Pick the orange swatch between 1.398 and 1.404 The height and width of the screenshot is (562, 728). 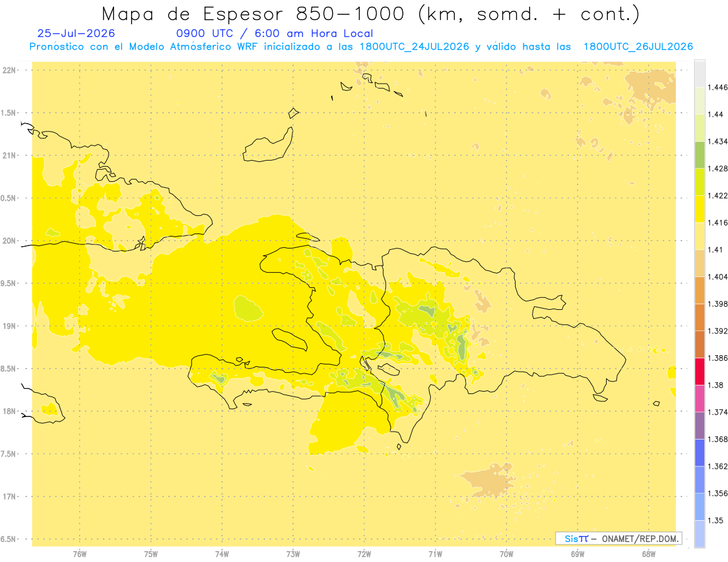point(699,290)
